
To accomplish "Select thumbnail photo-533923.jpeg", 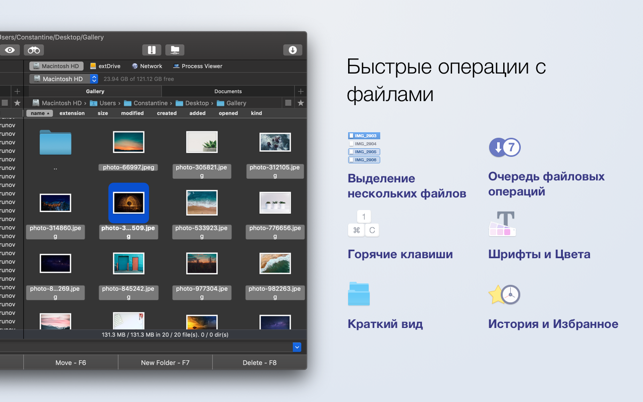I will pyautogui.click(x=201, y=203).
